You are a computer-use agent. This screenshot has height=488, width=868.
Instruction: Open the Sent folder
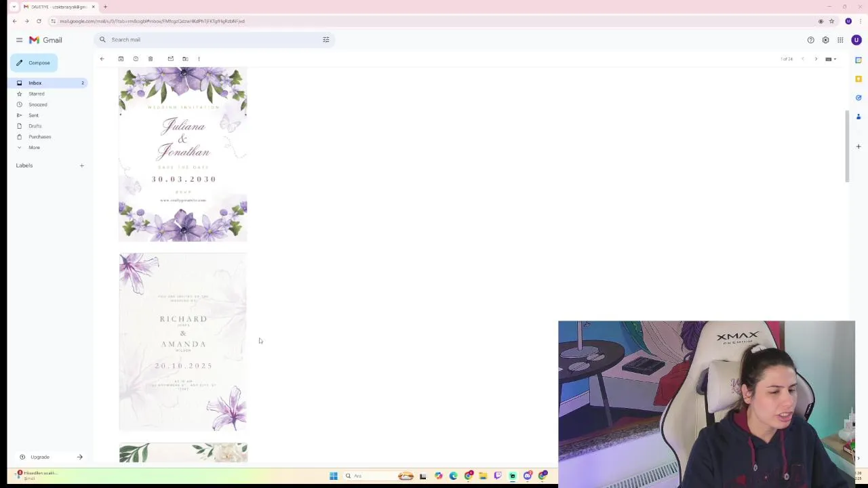(x=33, y=115)
